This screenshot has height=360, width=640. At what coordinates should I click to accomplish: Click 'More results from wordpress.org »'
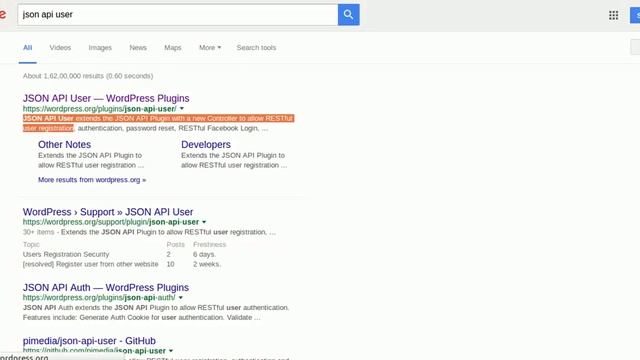point(92,180)
